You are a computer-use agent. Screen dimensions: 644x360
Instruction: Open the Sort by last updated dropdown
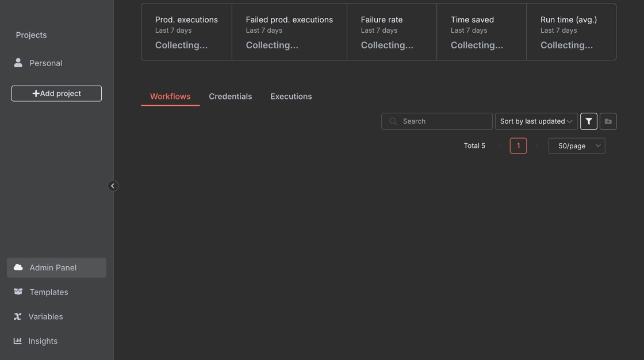pyautogui.click(x=536, y=121)
